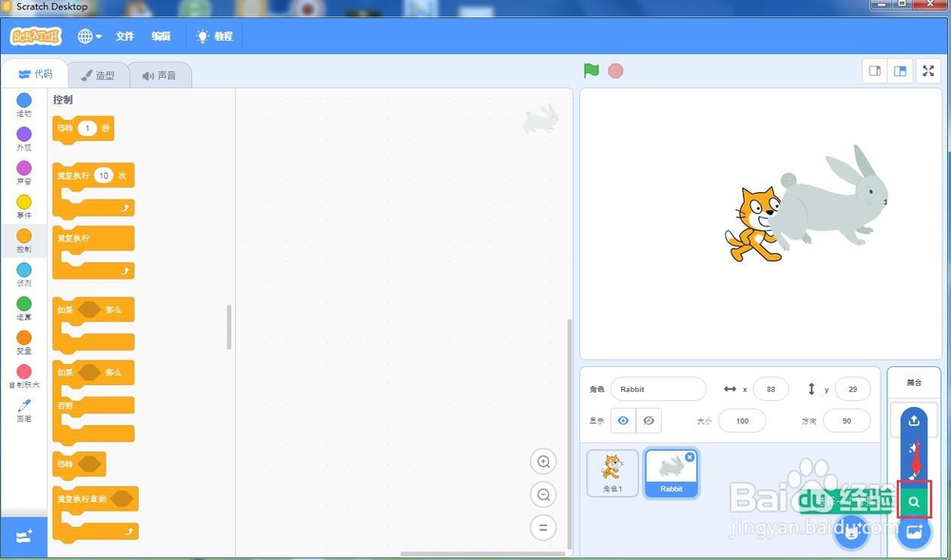Reset workspace zoom to default
Image resolution: width=951 pixels, height=560 pixels.
tap(543, 528)
